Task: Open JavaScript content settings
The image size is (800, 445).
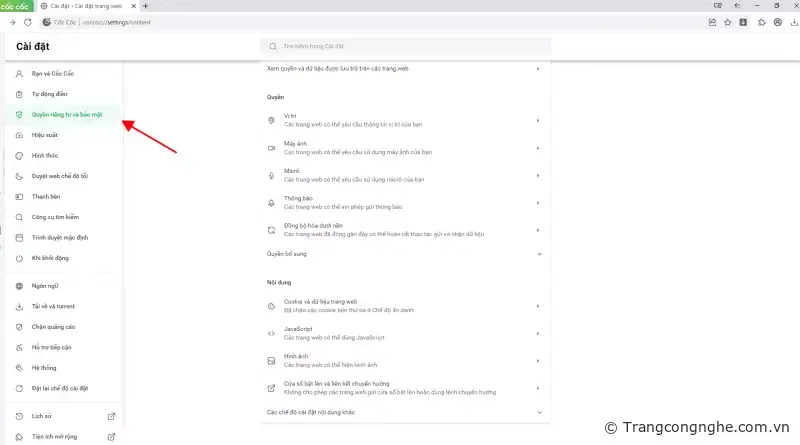Action: coord(403,333)
